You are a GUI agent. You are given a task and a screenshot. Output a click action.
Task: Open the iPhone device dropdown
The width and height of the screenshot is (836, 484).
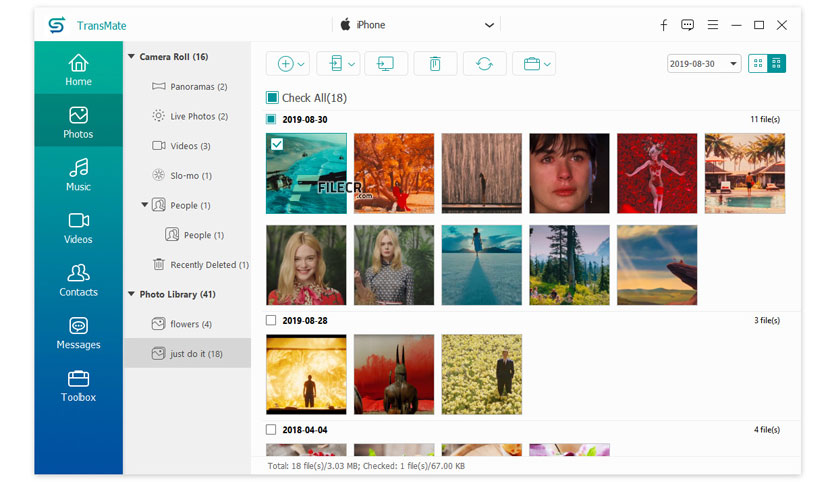tap(417, 25)
